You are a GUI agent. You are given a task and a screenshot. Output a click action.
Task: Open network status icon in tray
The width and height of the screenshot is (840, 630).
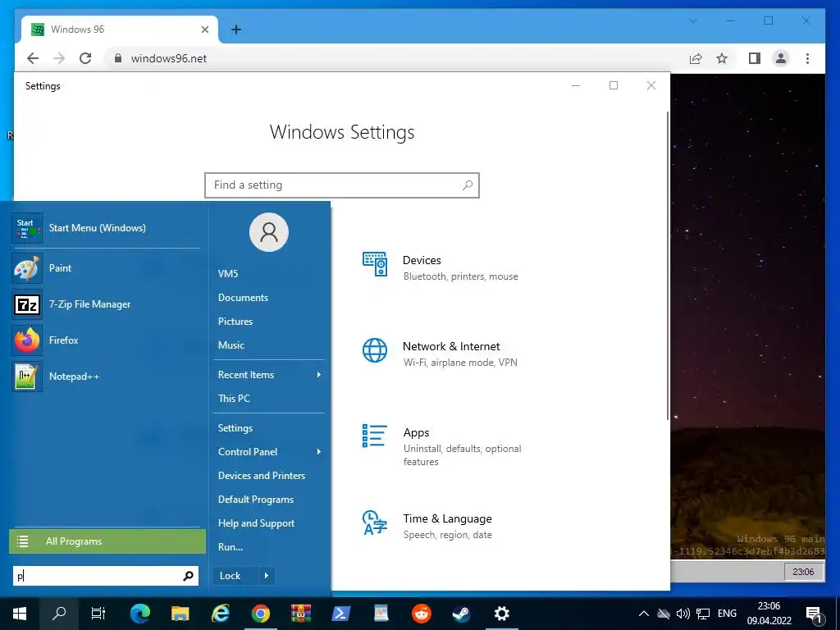(703, 614)
